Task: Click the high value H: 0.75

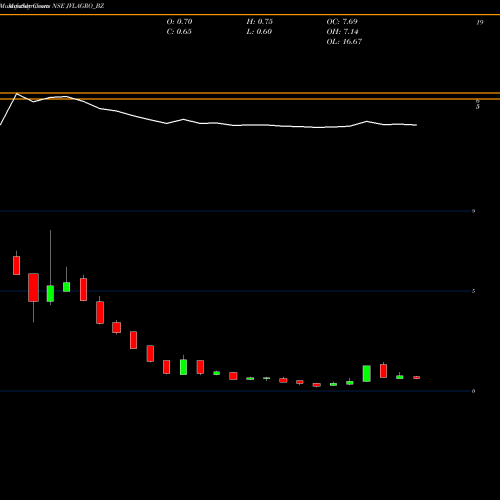Action: coord(260,22)
